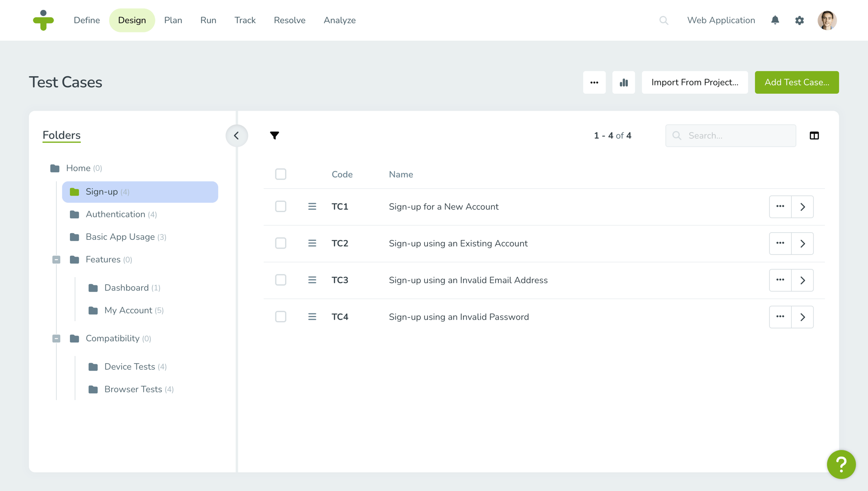Viewport: 868px width, 491px height.
Task: Tick the checkbox next to TC3
Action: point(280,280)
